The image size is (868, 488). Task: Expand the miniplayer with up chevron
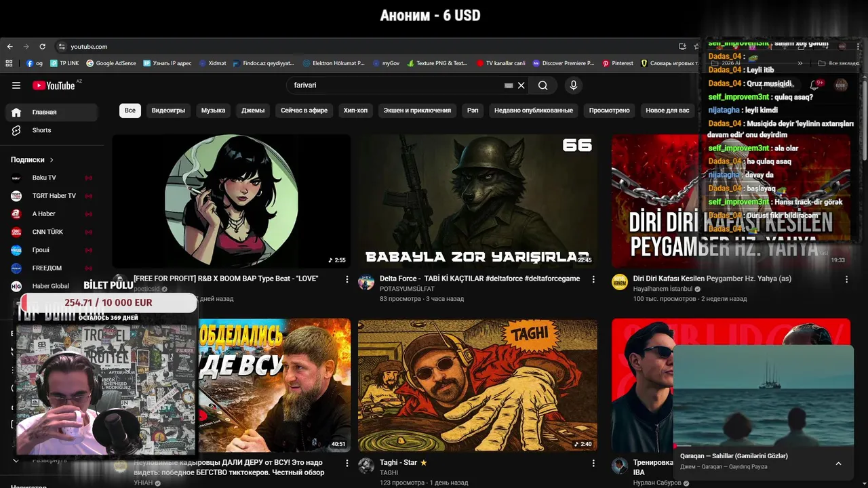(838, 464)
